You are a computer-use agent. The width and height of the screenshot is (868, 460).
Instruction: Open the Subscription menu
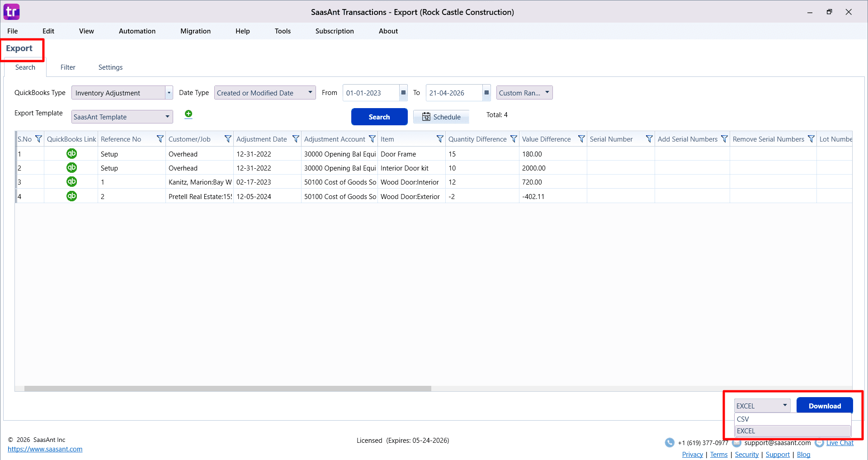point(335,31)
